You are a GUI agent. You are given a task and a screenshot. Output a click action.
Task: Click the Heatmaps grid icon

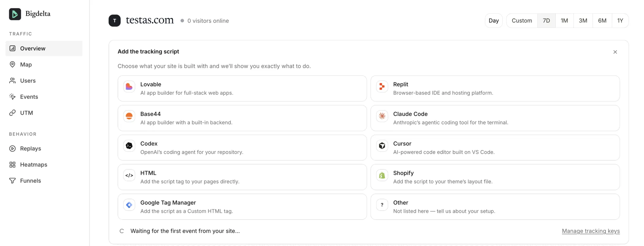(x=13, y=165)
